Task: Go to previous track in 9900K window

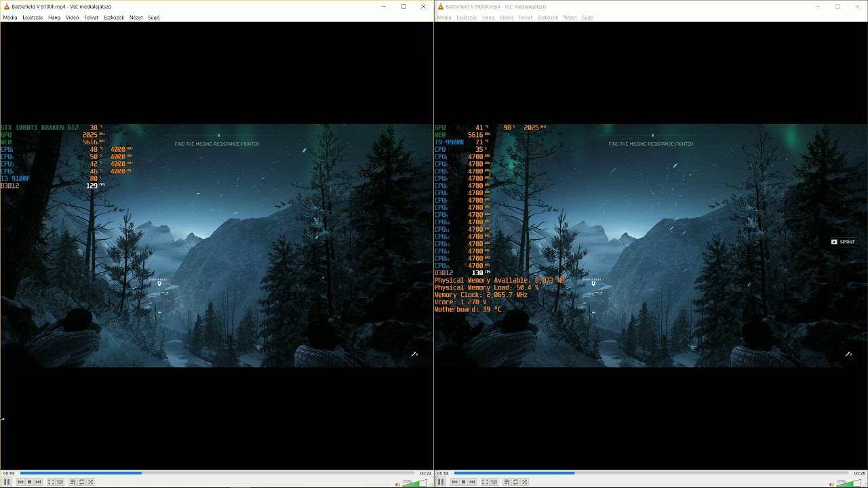Action: [x=454, y=482]
